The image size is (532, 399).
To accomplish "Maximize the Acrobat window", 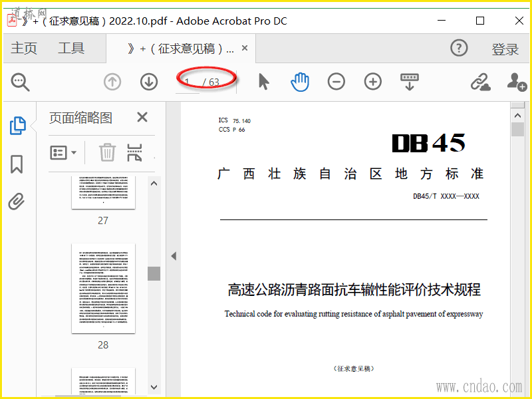I will 480,21.
